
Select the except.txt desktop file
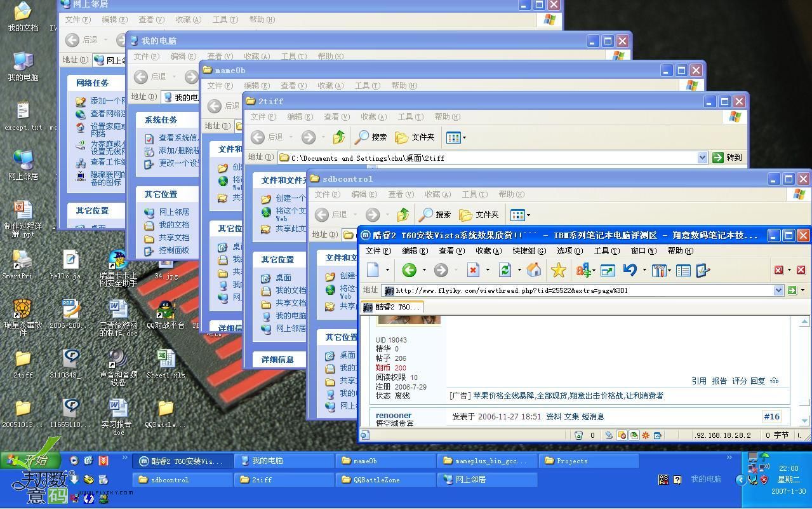click(x=23, y=116)
